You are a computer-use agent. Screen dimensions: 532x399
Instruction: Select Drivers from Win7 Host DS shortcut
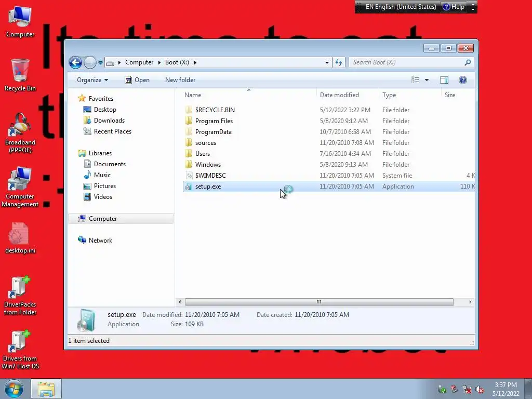coord(20,350)
